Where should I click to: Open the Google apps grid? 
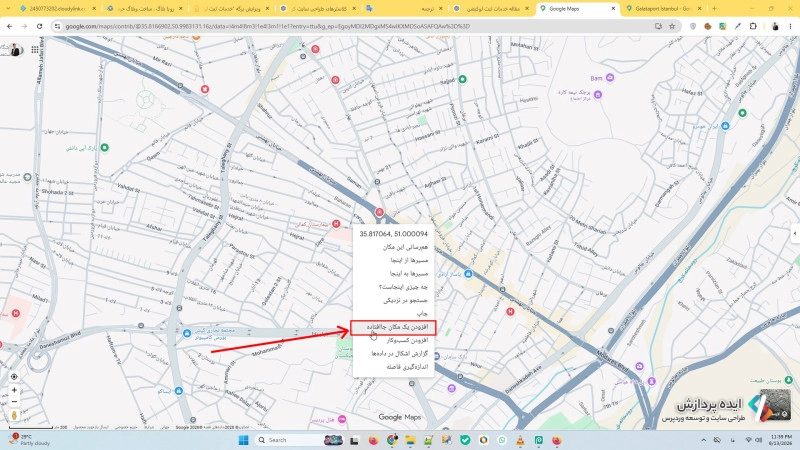click(35, 49)
